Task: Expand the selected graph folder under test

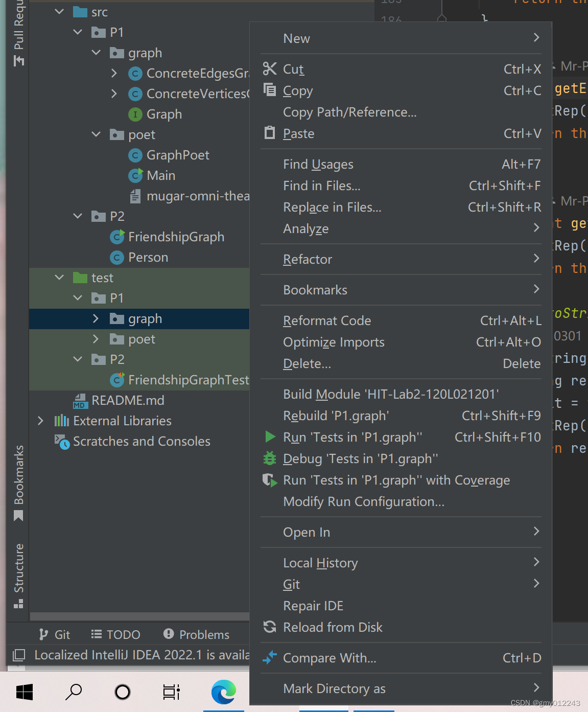Action: tap(96, 318)
